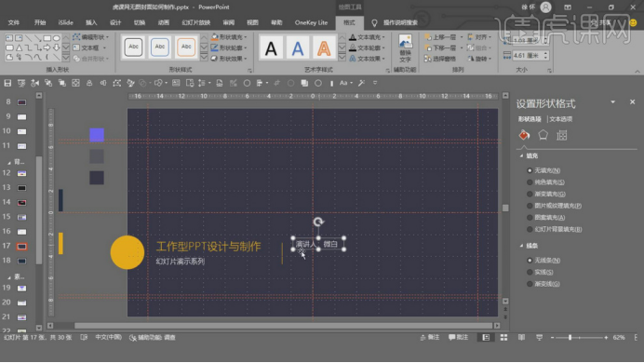Click the purple color square beside slide
The height and width of the screenshot is (363, 644).
tap(97, 135)
